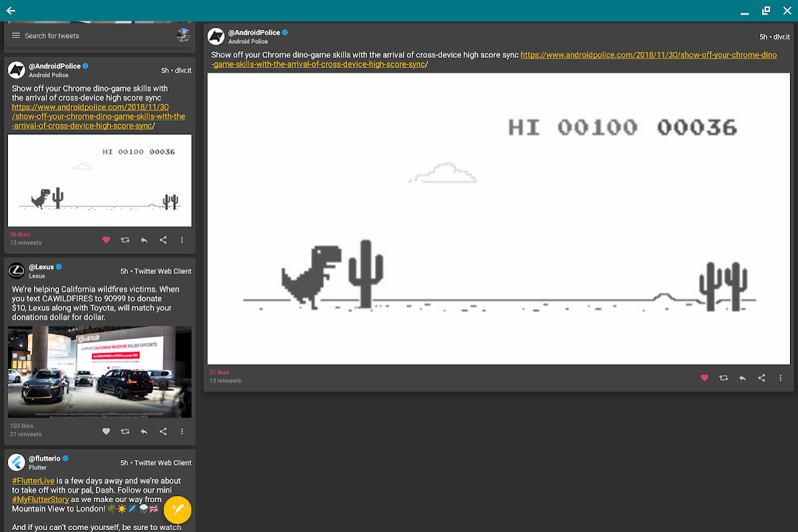Viewport: 798px width, 532px height.
Task: Open dino game thumbnail in left timeline
Action: click(x=100, y=180)
